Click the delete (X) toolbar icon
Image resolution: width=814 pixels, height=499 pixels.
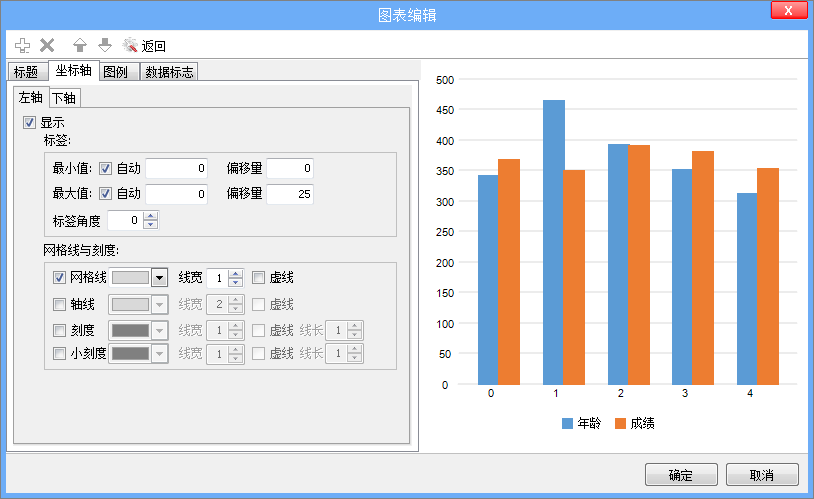pyautogui.click(x=47, y=46)
